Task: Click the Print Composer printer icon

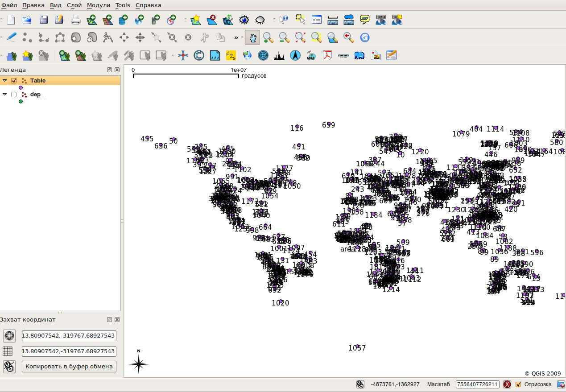Action: (x=75, y=20)
